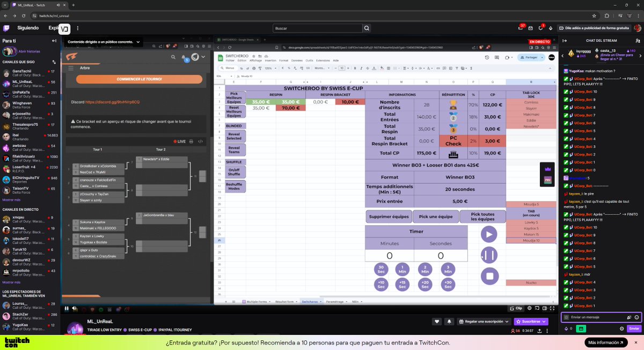Click the green channel points button
This screenshot has width=644, height=350.
coord(581,329)
